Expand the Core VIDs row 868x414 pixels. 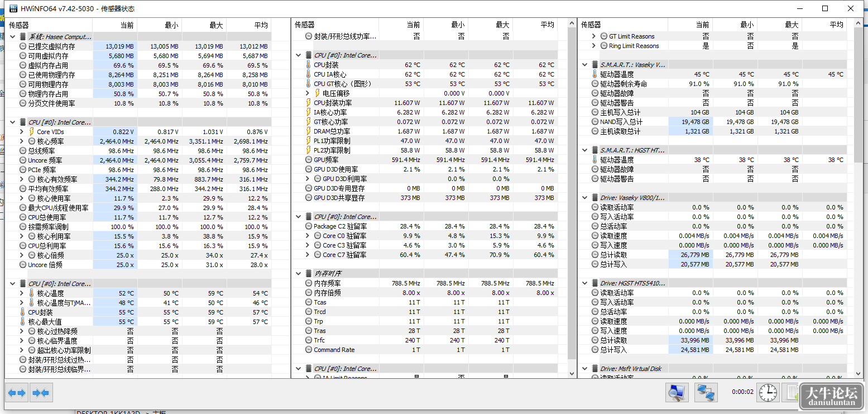[21, 132]
